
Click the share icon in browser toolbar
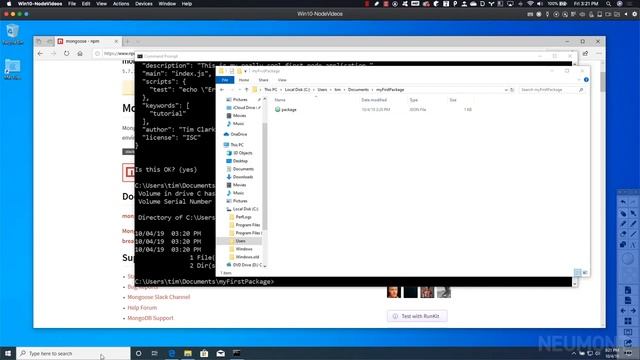(585, 53)
